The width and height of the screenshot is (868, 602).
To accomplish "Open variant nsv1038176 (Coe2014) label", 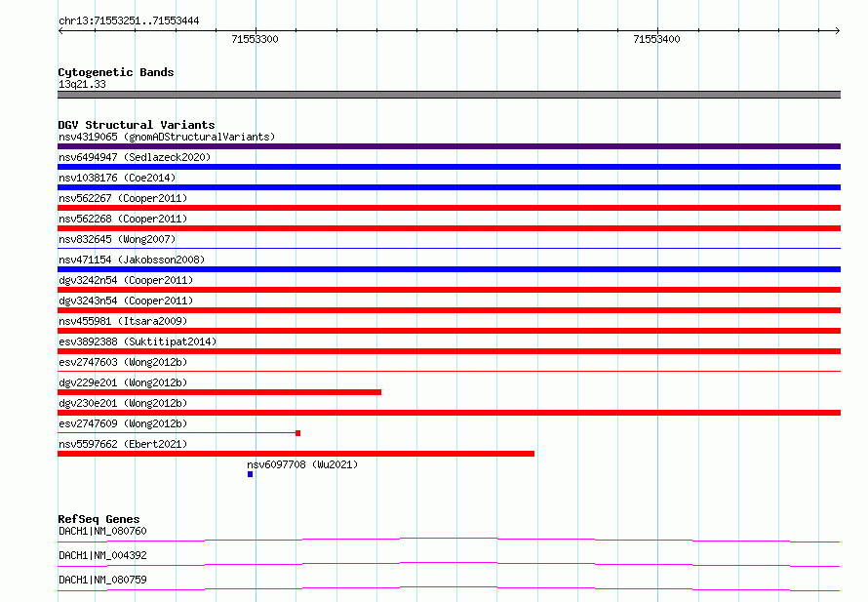I will [x=117, y=178].
